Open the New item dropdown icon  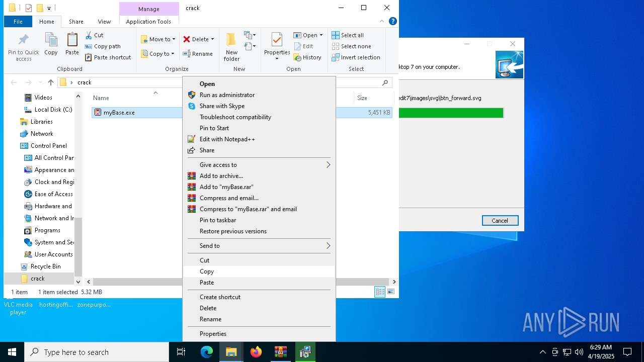tap(250, 35)
